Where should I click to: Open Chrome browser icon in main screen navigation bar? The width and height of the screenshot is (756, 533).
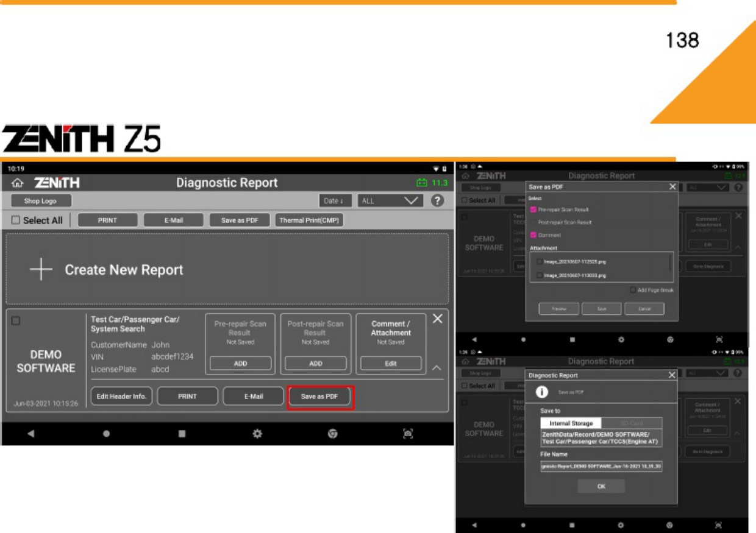[x=333, y=434]
